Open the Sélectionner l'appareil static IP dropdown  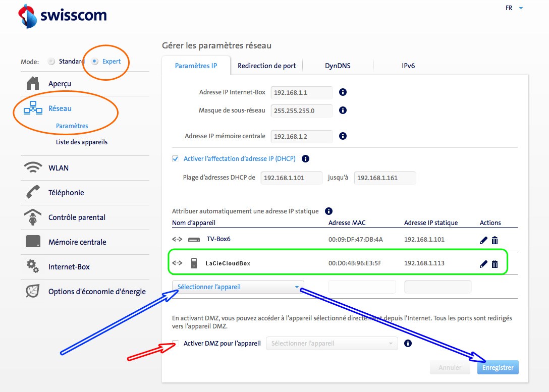tap(238, 287)
